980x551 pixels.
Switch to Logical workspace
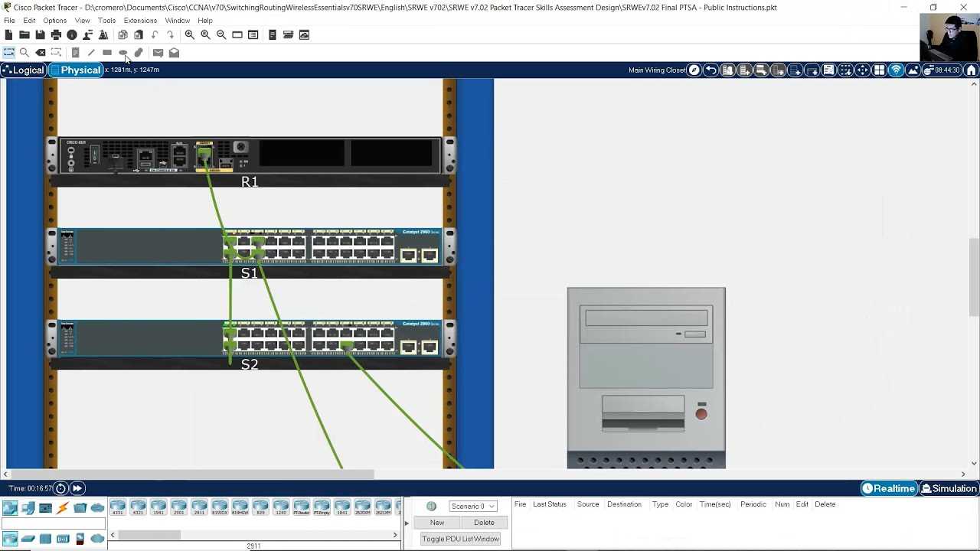23,70
